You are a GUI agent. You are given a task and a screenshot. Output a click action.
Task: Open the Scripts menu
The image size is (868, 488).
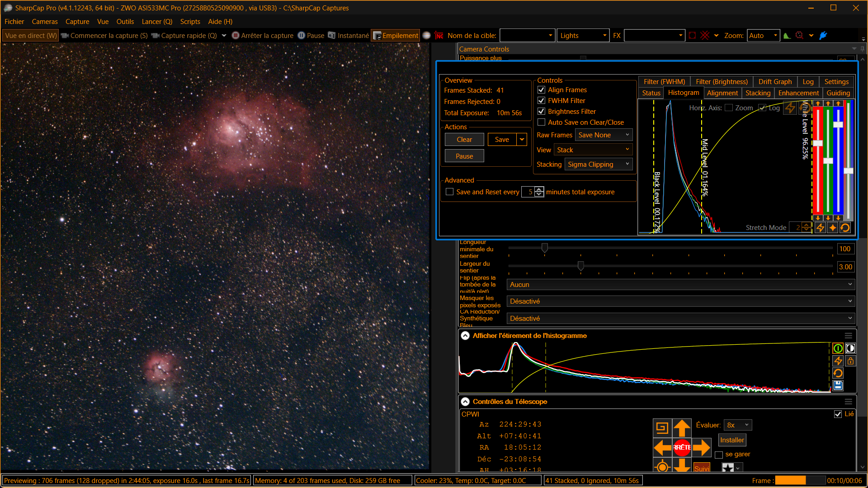coord(190,22)
